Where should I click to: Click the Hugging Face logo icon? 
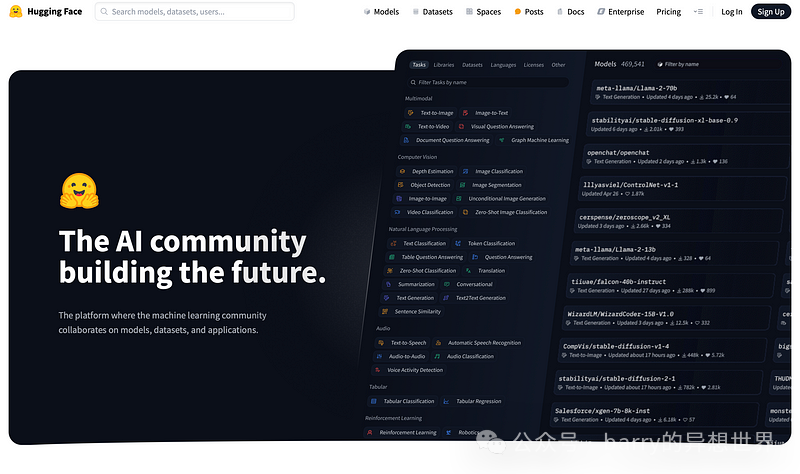[16, 11]
